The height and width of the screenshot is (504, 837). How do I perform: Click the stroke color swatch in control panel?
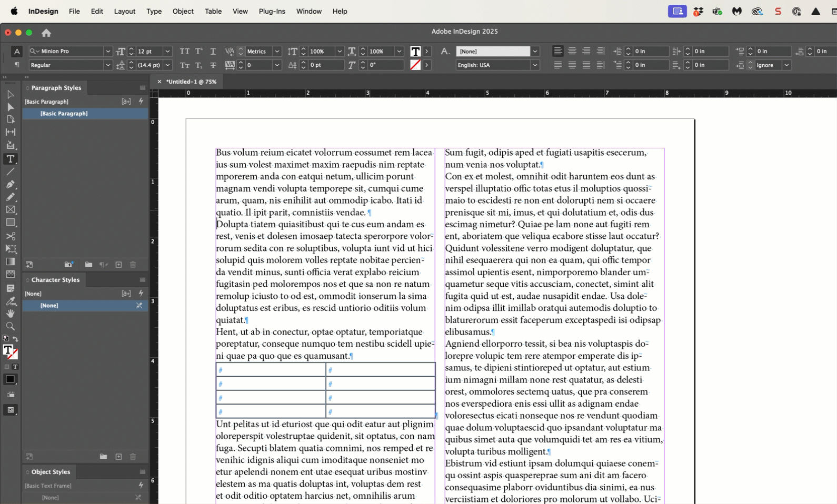click(x=415, y=65)
